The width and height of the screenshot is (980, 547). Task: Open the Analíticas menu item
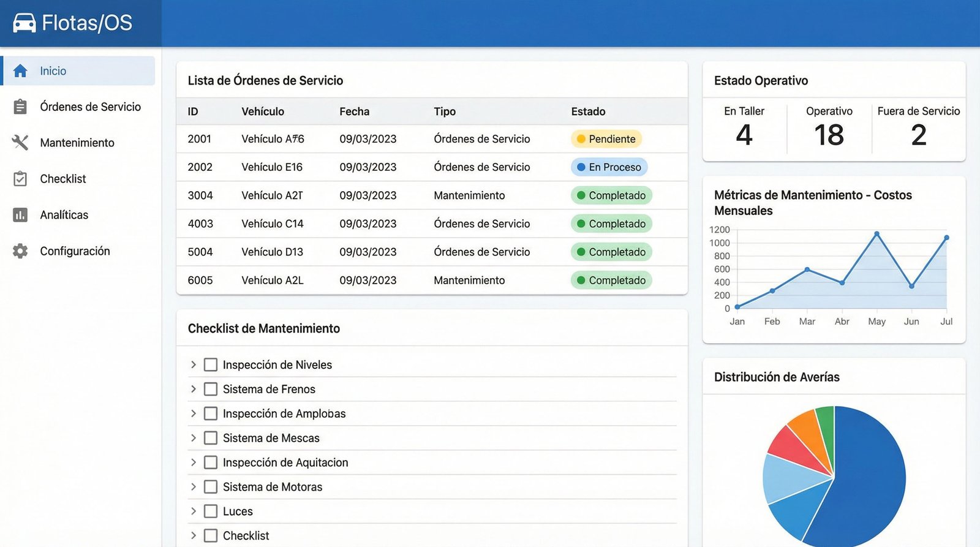(64, 215)
